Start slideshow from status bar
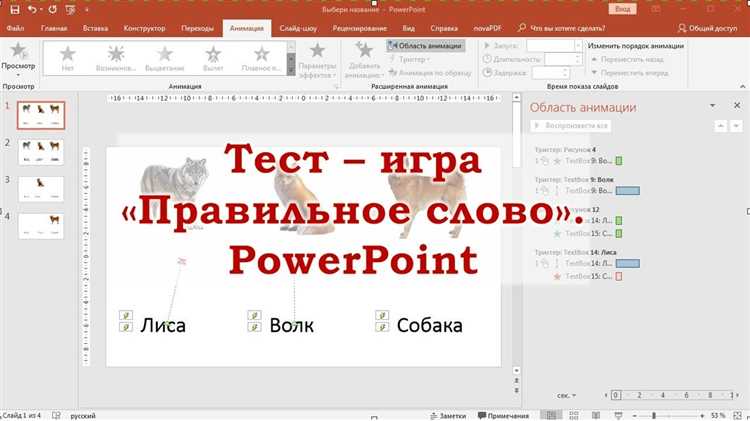Viewport: 750px width, 421px height. point(618,415)
